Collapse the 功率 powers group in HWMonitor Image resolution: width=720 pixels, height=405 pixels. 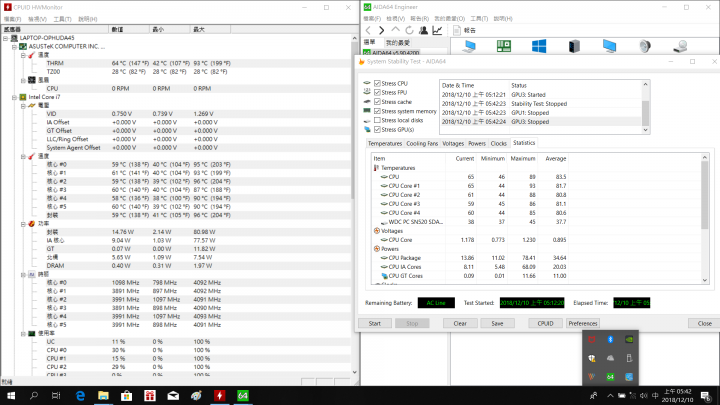click(23, 224)
